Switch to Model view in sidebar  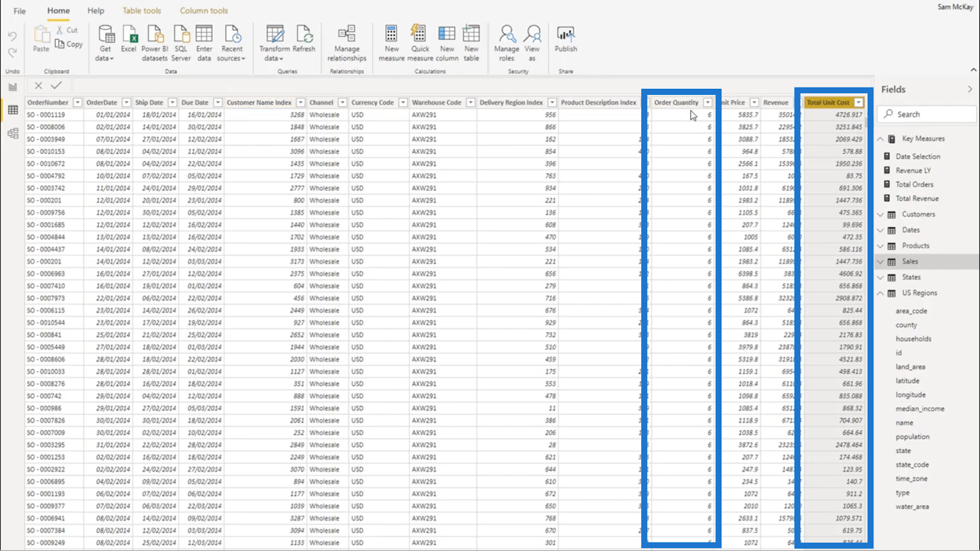pos(13,133)
